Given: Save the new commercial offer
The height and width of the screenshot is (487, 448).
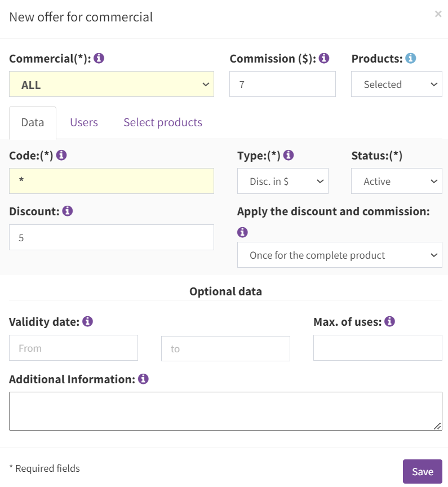Looking at the screenshot, I should pos(422,471).
